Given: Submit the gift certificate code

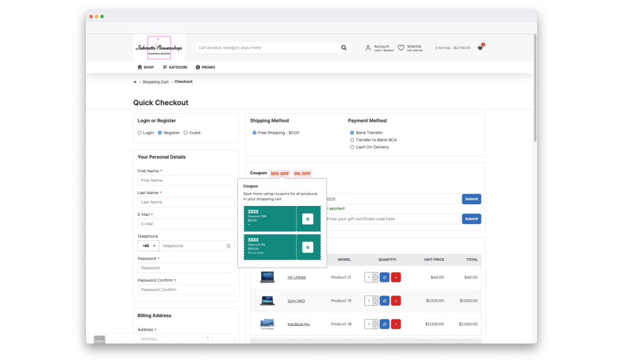Looking at the screenshot, I should 471,219.
